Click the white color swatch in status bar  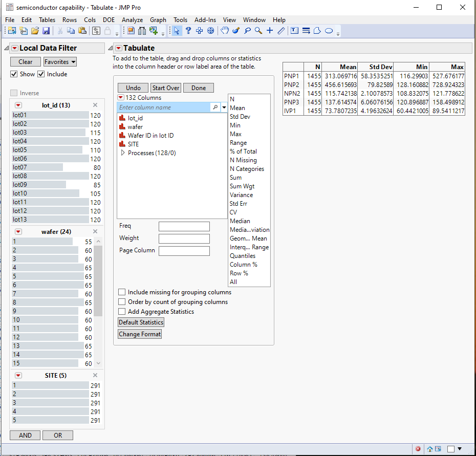point(451,449)
